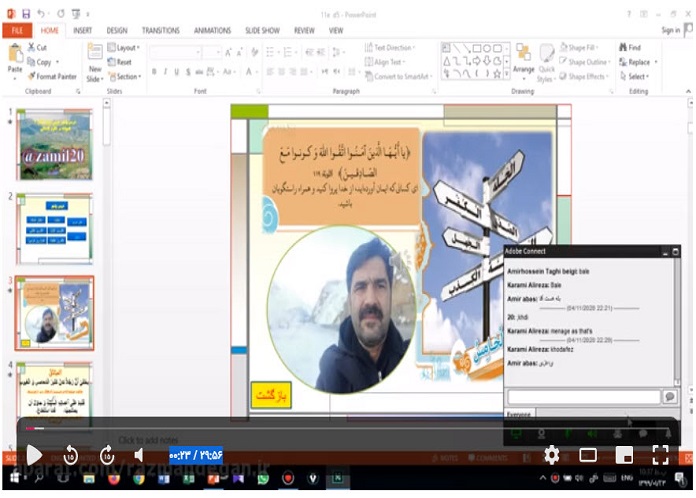The width and height of the screenshot is (696, 498).
Task: Open Firefox from taskbar
Action: click(114, 478)
